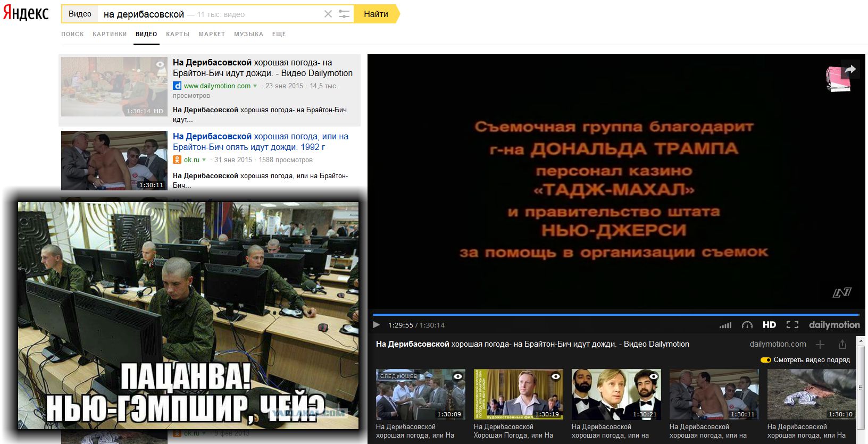This screenshot has width=868, height=444.
Task: Play the related video thumbnail 1:30:10
Action: (x=812, y=394)
